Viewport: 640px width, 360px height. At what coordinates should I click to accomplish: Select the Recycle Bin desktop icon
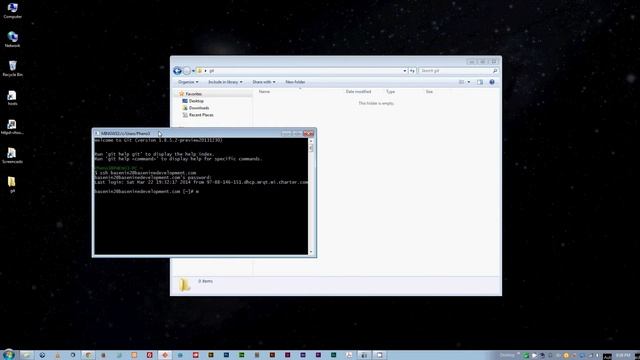point(12,69)
